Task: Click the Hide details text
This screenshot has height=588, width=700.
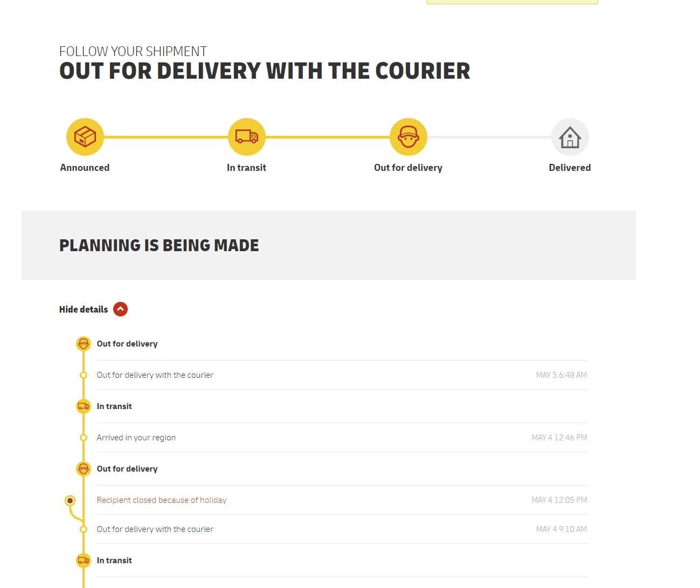Action: [x=84, y=309]
